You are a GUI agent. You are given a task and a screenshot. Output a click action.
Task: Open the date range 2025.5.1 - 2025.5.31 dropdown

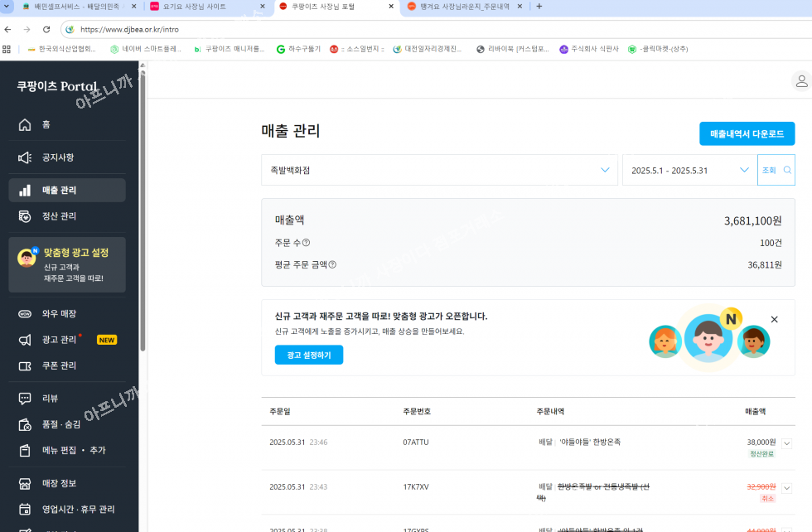pyautogui.click(x=743, y=170)
